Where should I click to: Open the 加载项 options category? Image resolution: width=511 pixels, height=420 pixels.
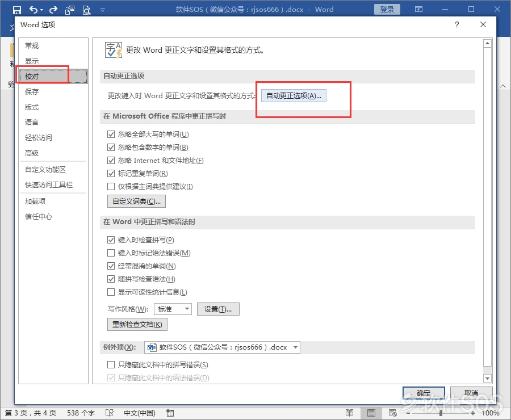click(x=53, y=201)
